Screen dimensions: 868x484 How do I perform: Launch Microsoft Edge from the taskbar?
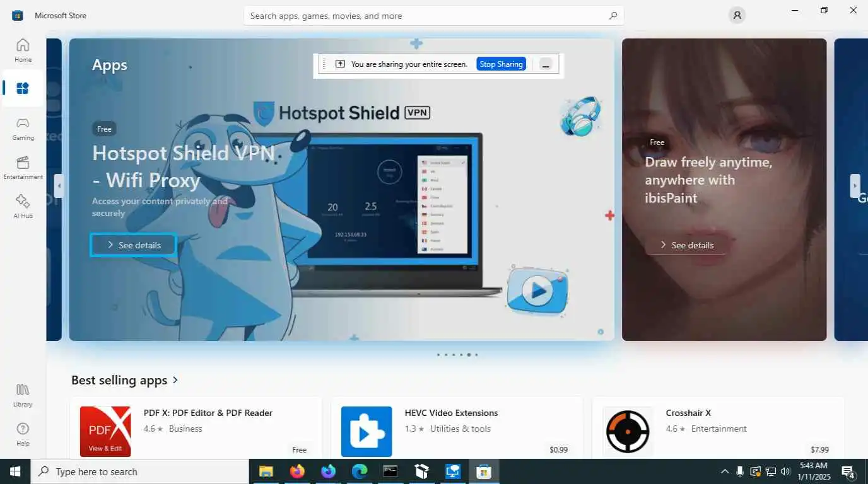(359, 471)
